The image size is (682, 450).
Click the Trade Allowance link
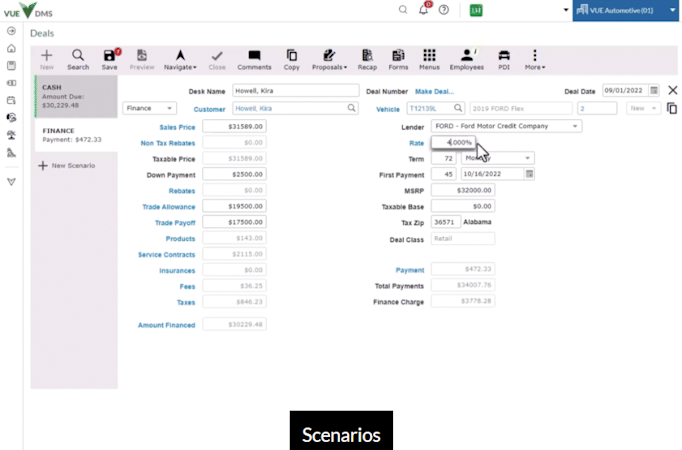pyautogui.click(x=169, y=207)
